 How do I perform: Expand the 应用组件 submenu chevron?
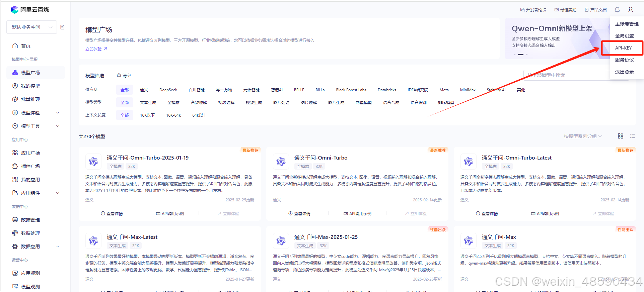point(58,193)
